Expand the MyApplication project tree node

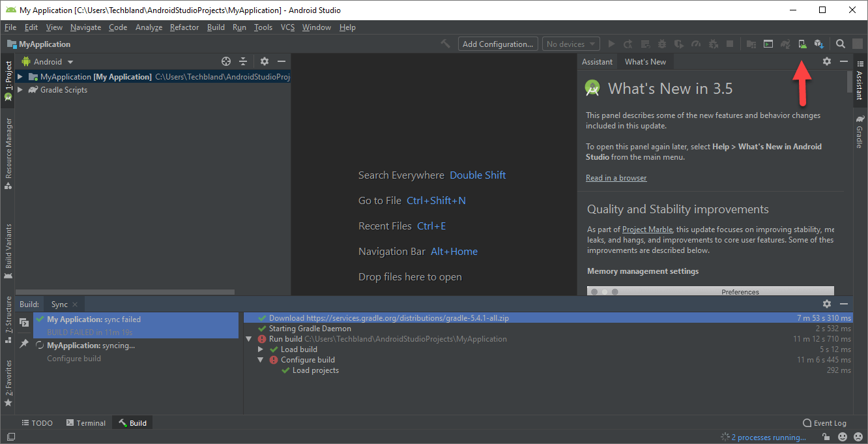click(20, 76)
